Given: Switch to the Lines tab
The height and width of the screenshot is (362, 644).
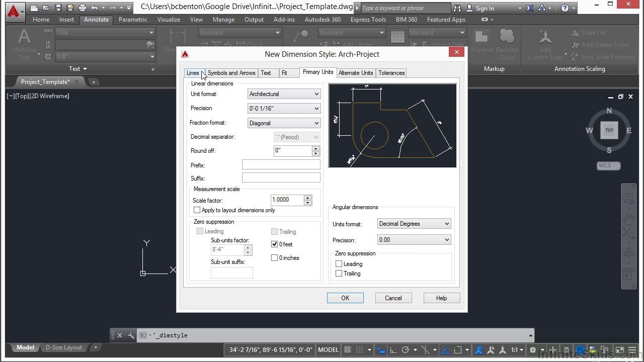Looking at the screenshot, I should pyautogui.click(x=193, y=73).
